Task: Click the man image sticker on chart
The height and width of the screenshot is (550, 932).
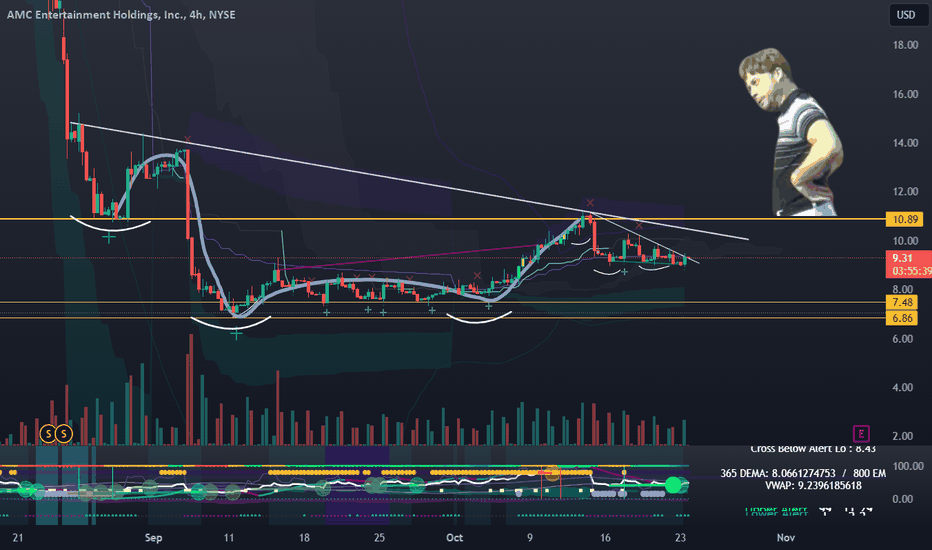Action: pyautogui.click(x=791, y=132)
